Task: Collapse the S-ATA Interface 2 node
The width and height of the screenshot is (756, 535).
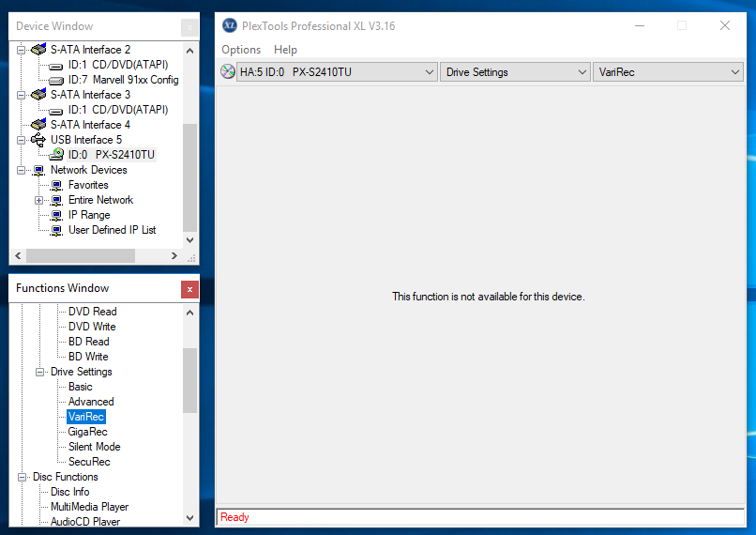Action: click(22, 50)
